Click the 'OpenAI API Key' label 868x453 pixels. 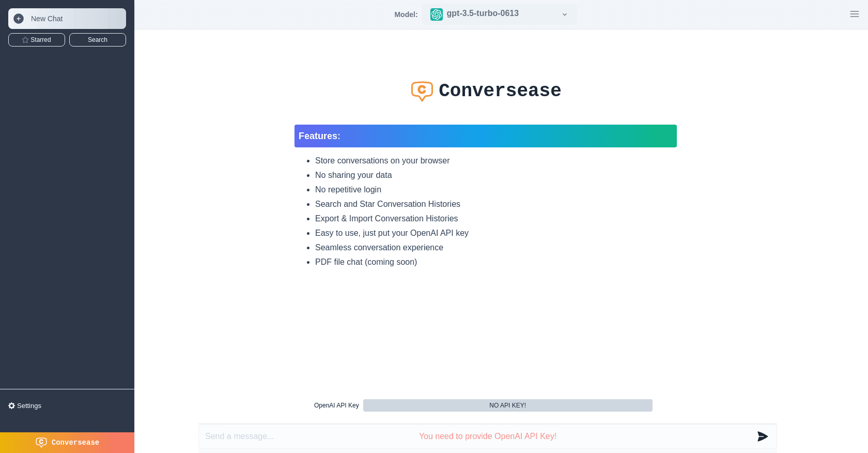tap(336, 405)
